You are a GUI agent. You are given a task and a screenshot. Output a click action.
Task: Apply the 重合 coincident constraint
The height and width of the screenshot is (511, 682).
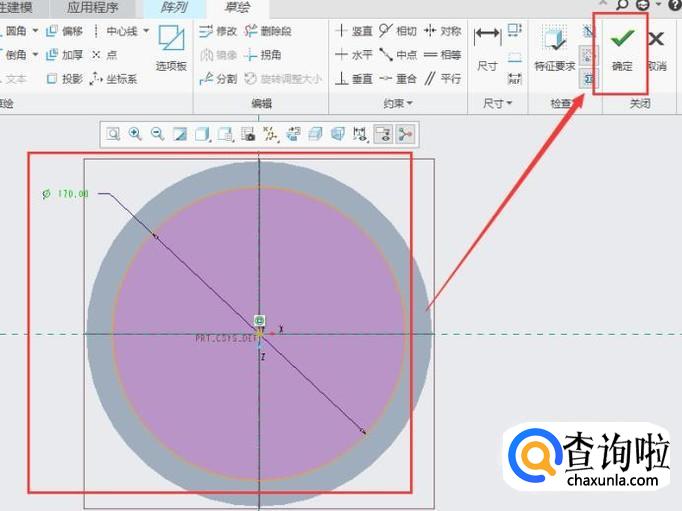(398, 79)
